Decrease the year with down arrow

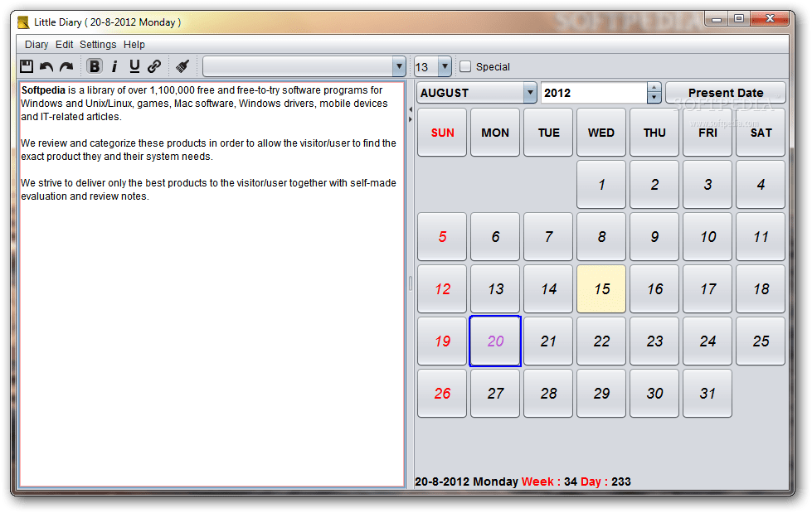pos(654,98)
